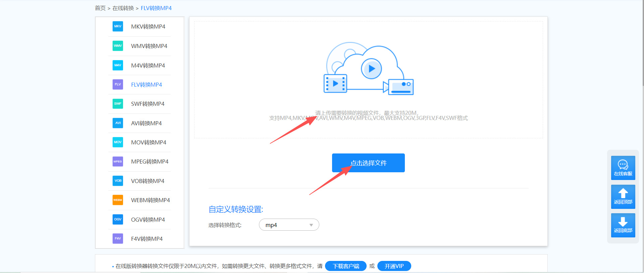Go to OGV转换MP4 converter
This screenshot has height=273, width=644.
[x=148, y=220]
